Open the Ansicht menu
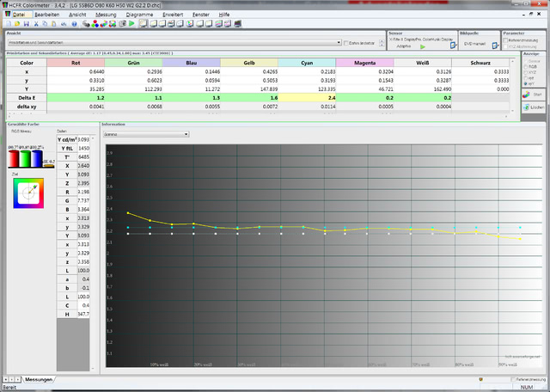 [x=77, y=15]
